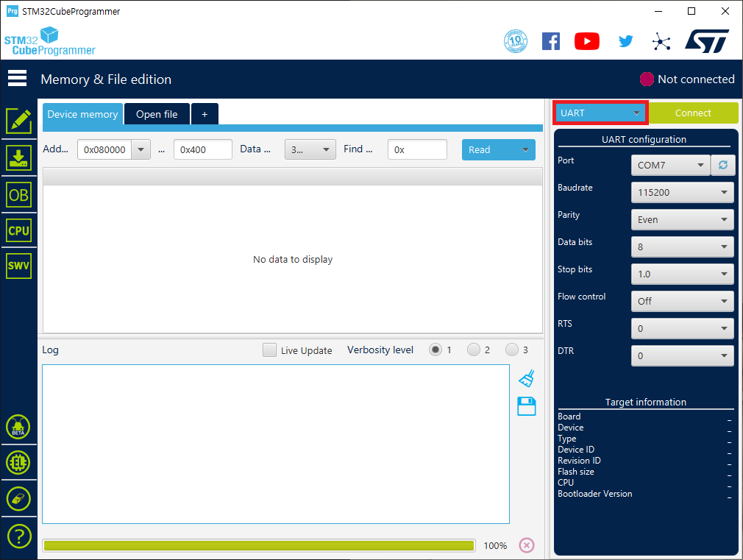This screenshot has height=560, width=743.
Task: Open the YouTube channel icon
Action: [586, 41]
